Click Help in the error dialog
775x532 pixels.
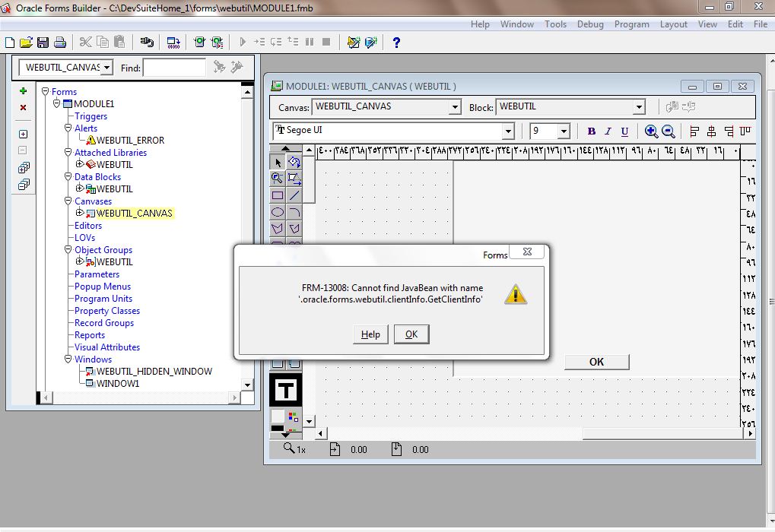point(370,334)
